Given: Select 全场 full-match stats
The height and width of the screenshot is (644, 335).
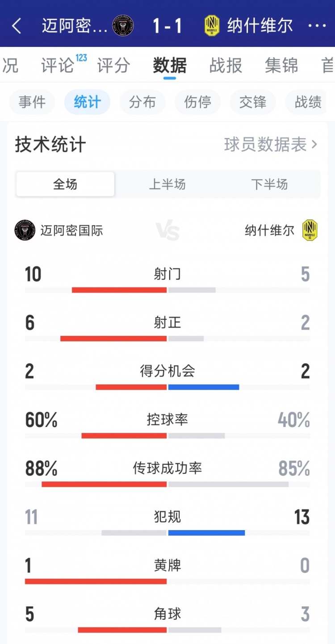Looking at the screenshot, I should coord(65,184).
